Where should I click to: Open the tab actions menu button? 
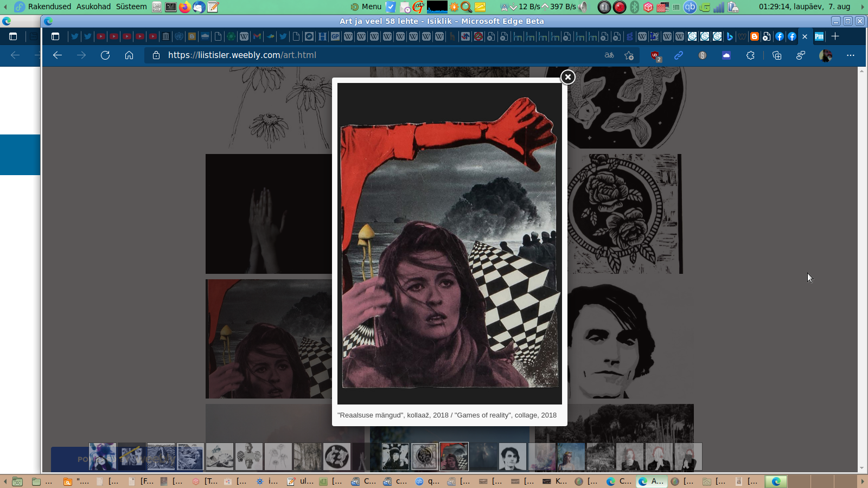tap(55, 37)
